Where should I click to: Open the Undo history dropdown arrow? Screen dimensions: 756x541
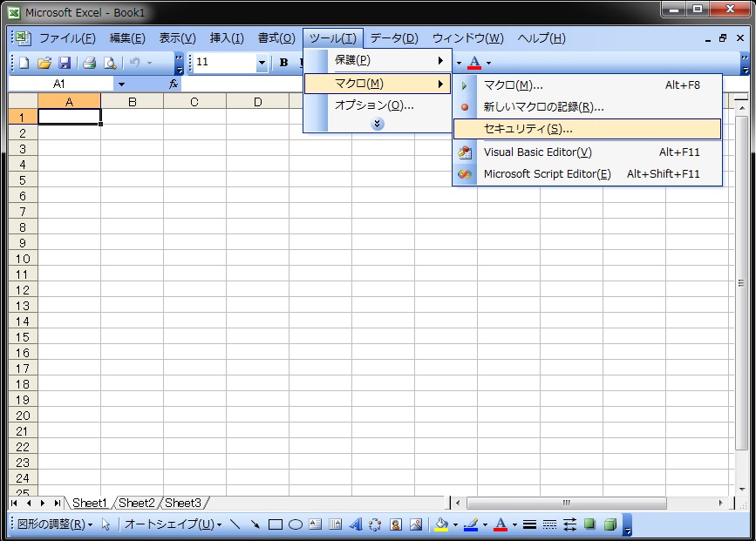(x=149, y=63)
